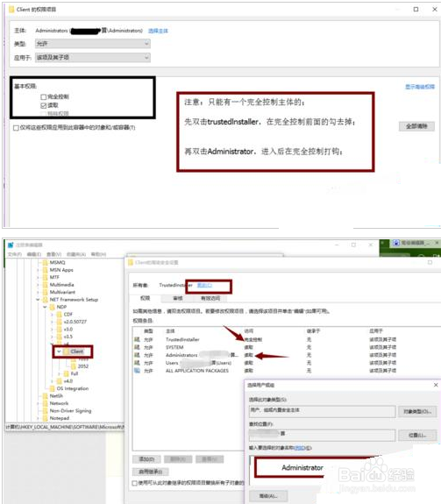Expand the v3.0 tree node
This screenshot has height=504, width=441.
[x=52, y=330]
